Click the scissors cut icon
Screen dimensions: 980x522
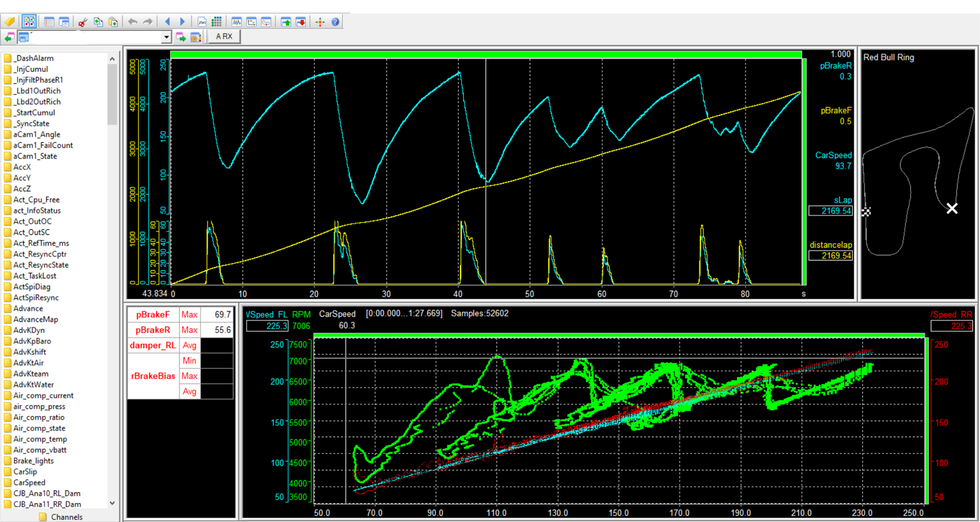tap(82, 22)
